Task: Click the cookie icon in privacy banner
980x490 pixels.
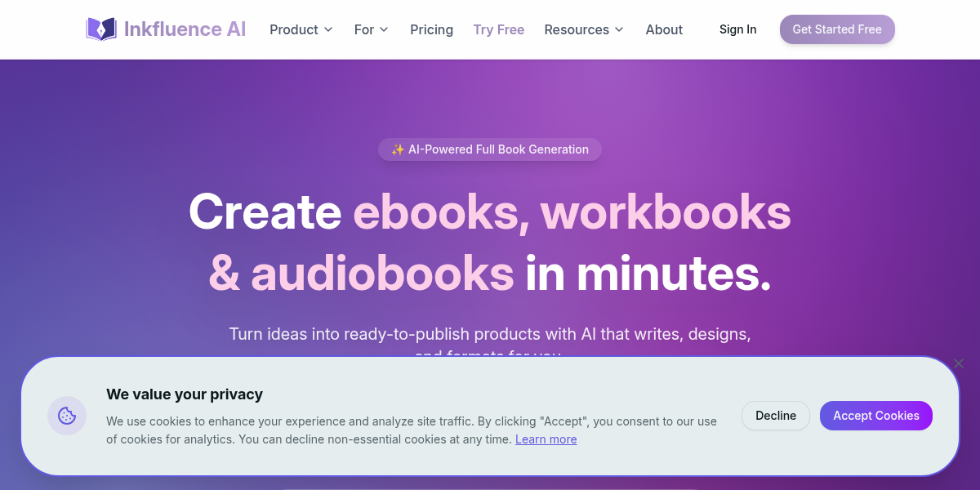Action: click(67, 416)
